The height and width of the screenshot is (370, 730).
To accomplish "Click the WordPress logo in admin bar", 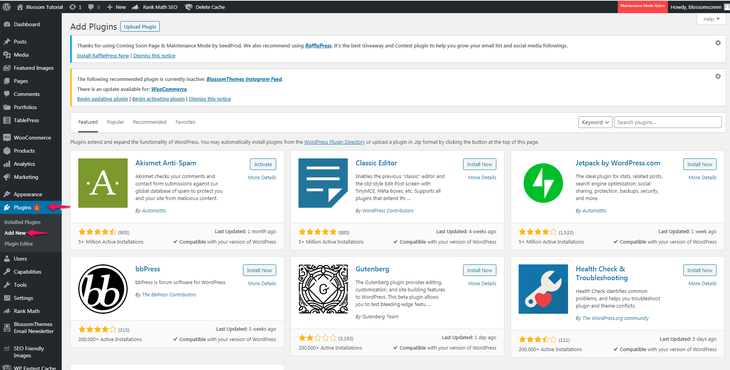I will 7,7.
